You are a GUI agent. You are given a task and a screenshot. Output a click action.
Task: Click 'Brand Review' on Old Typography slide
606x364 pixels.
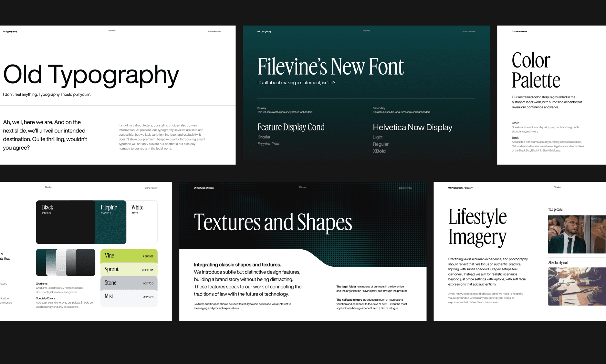click(x=214, y=32)
